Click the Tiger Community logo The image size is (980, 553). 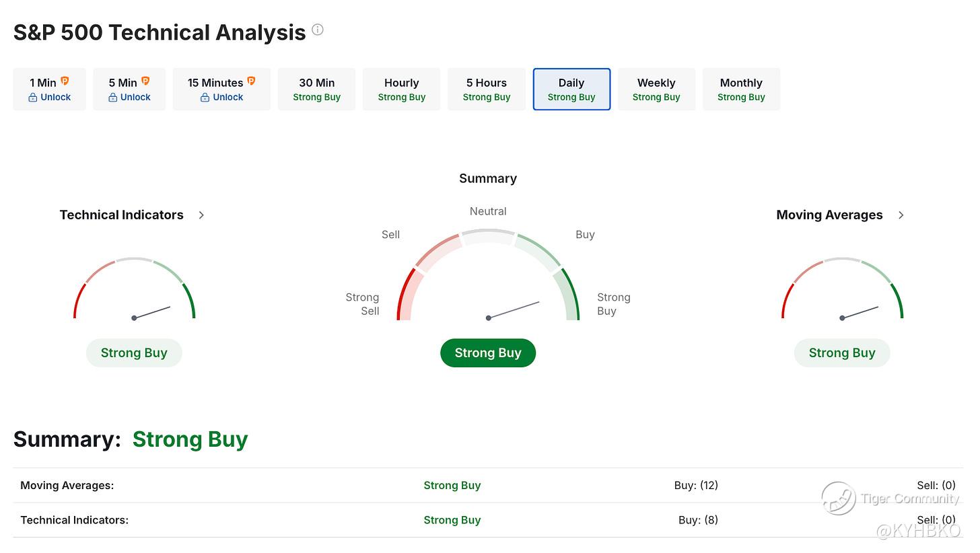point(838,499)
